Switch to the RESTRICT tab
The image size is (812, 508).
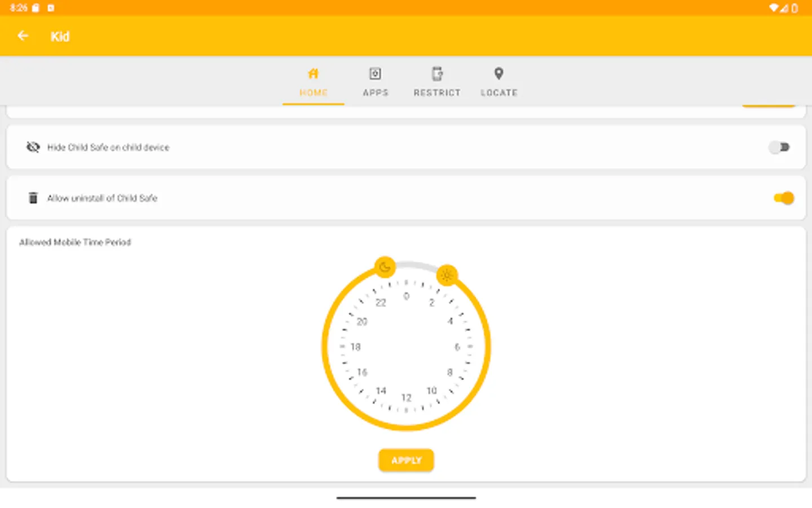point(437,82)
